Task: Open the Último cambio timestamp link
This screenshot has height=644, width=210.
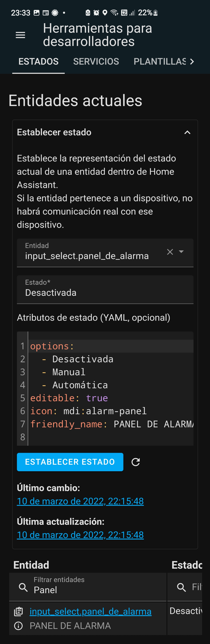Action: click(80, 501)
